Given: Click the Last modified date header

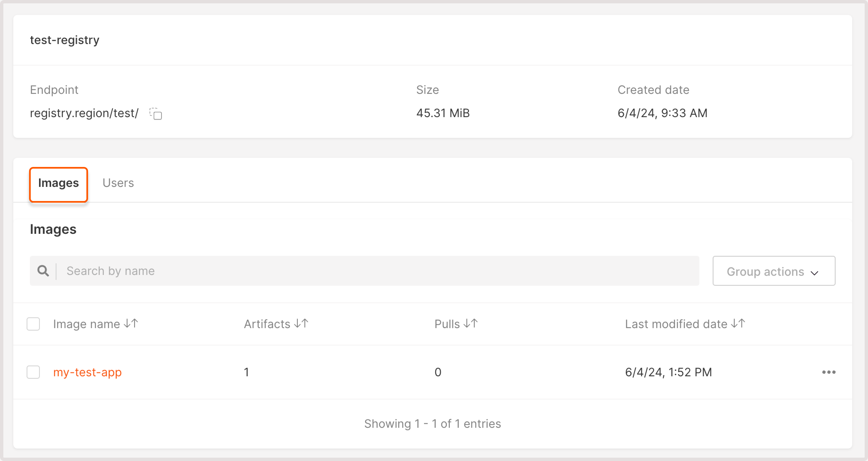Looking at the screenshot, I should coord(676,324).
